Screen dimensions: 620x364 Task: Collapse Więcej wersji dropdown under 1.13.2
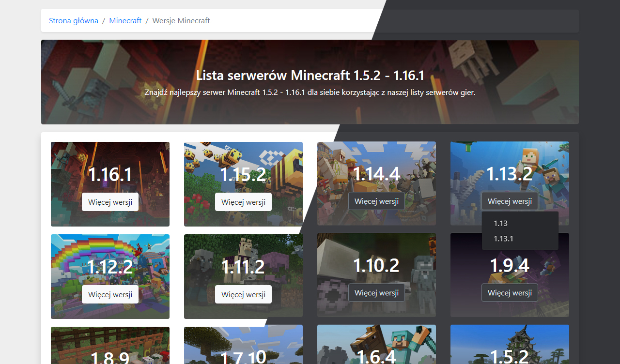510,201
